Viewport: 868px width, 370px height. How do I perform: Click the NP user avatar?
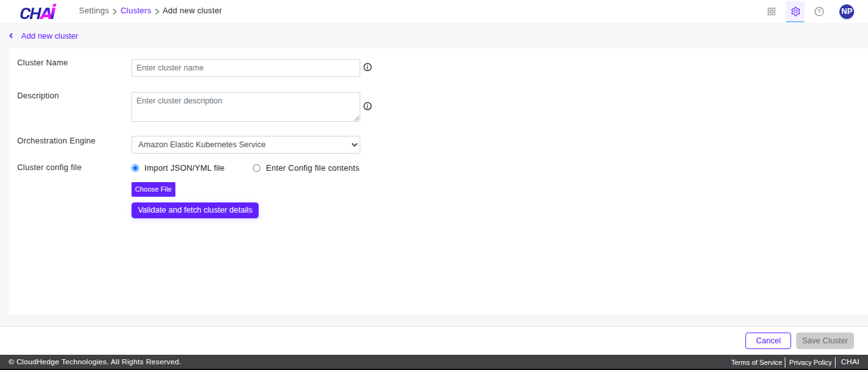tap(846, 11)
